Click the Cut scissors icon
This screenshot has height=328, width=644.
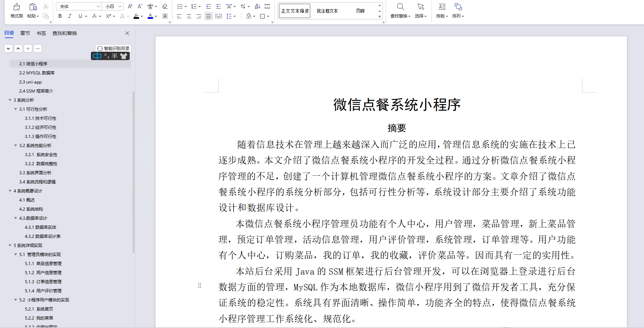pos(45,6)
